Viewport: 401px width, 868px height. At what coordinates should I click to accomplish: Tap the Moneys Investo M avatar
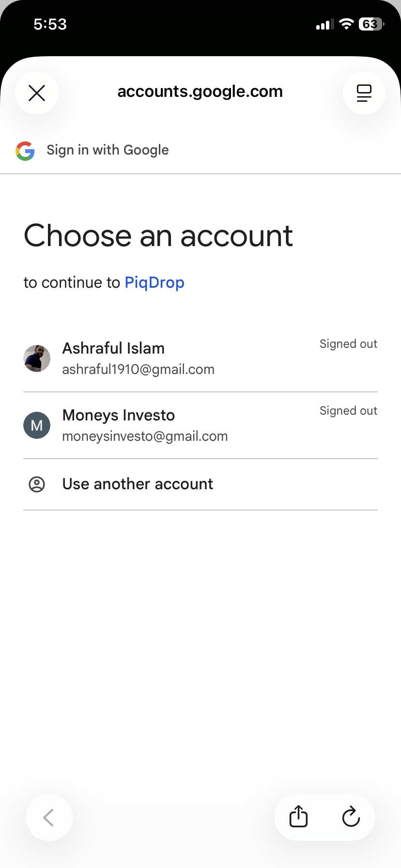tap(37, 425)
